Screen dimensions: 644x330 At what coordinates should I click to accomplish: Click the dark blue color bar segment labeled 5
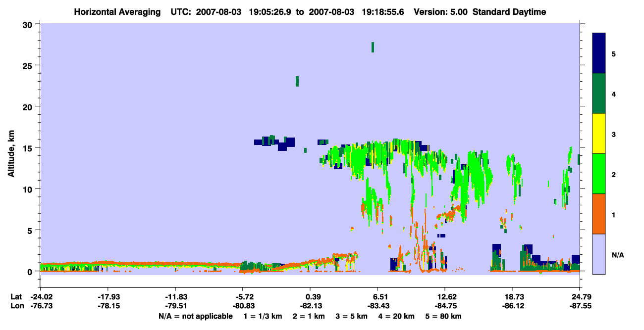point(599,53)
